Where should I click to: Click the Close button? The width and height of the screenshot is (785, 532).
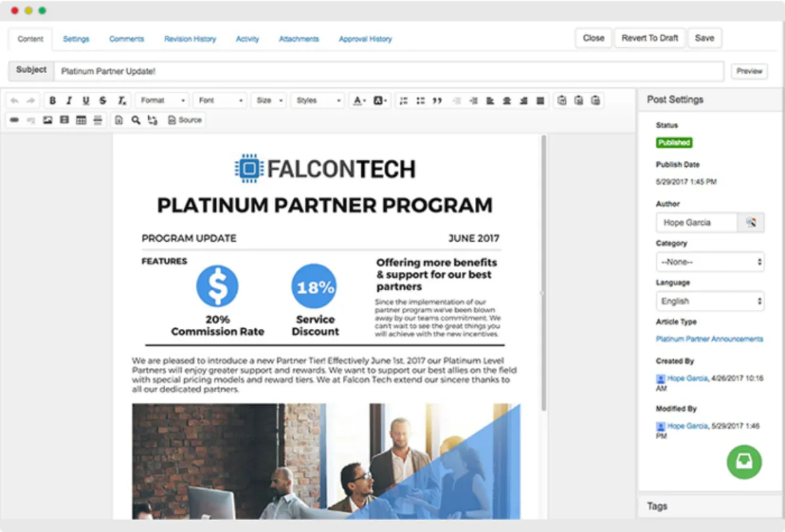pyautogui.click(x=593, y=38)
